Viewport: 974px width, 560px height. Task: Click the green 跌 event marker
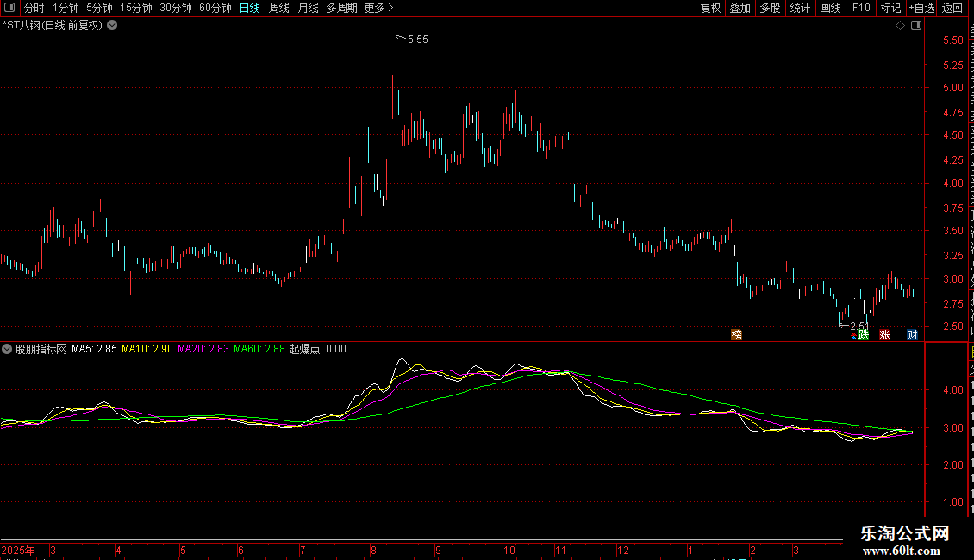click(x=864, y=334)
